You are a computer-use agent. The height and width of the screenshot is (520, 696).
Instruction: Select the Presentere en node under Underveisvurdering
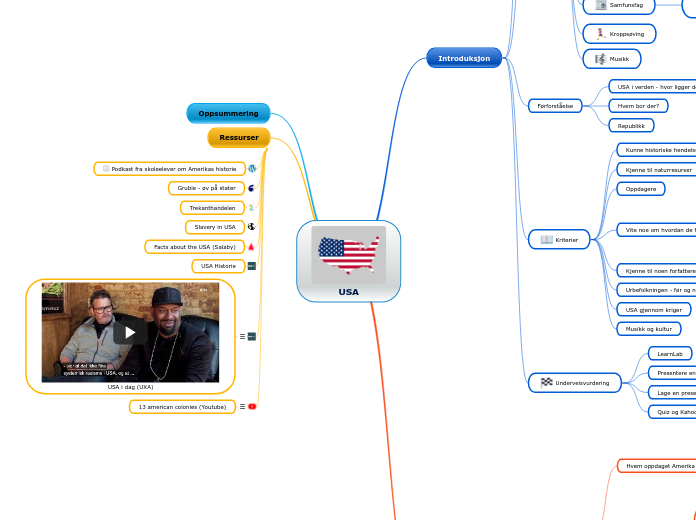click(x=672, y=373)
